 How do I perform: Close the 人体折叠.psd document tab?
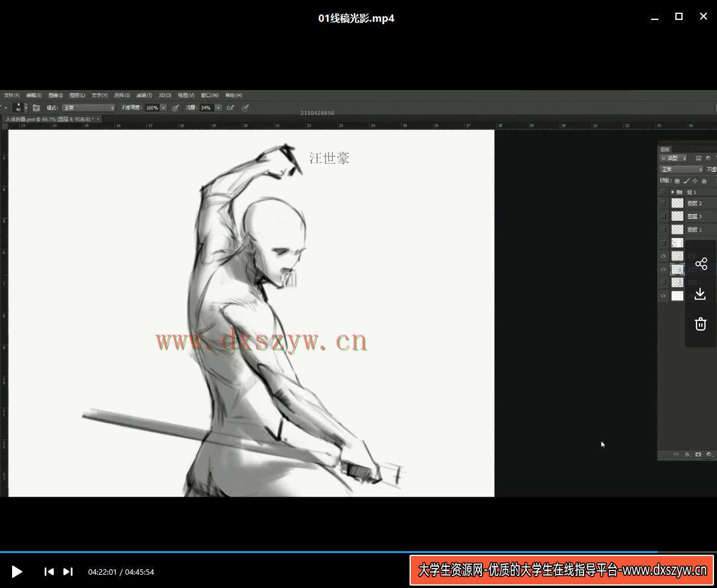pos(98,119)
